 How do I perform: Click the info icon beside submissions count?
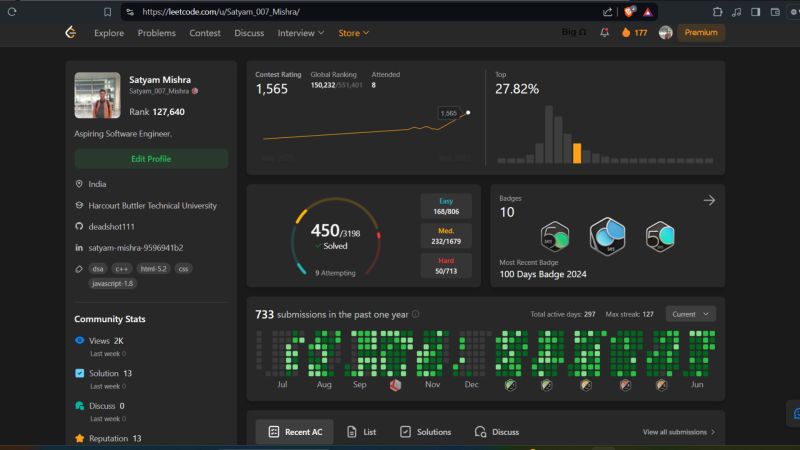click(416, 314)
